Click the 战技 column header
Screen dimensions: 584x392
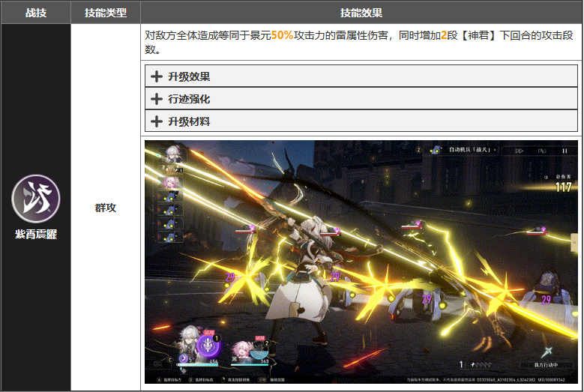(x=36, y=13)
